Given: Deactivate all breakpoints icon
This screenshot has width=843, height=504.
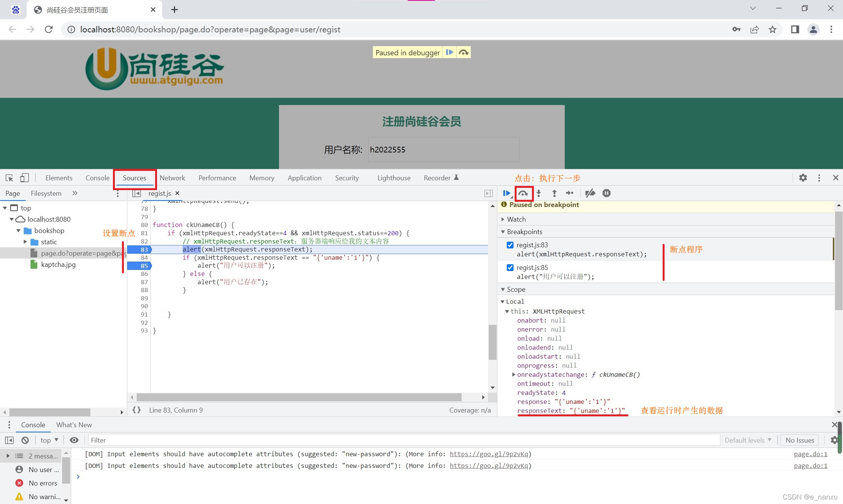Looking at the screenshot, I should [x=590, y=193].
